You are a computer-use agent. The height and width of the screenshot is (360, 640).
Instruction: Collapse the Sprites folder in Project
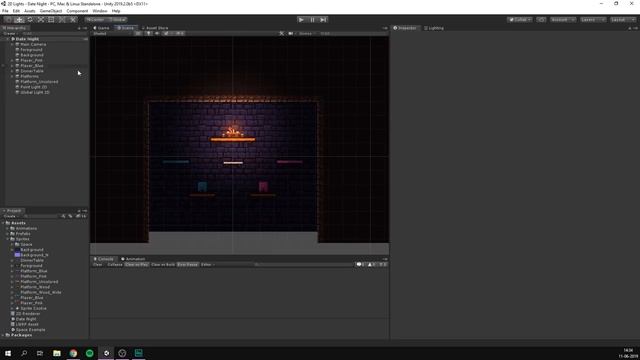point(8,239)
